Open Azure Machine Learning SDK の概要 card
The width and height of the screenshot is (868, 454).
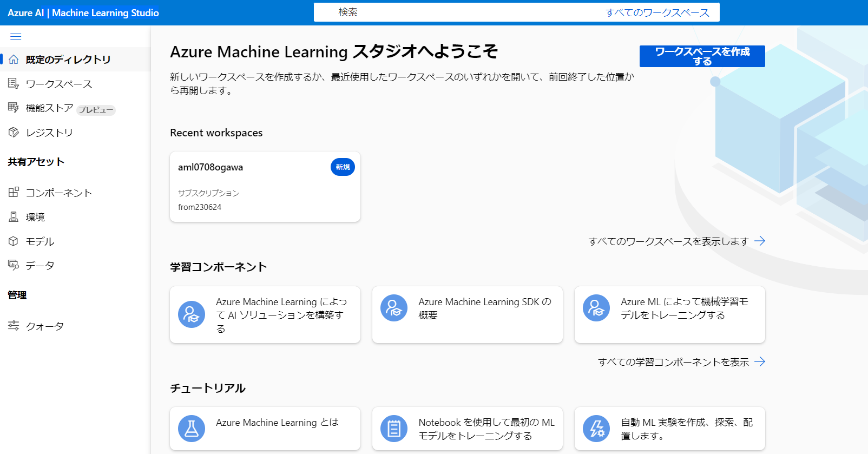tap(468, 314)
